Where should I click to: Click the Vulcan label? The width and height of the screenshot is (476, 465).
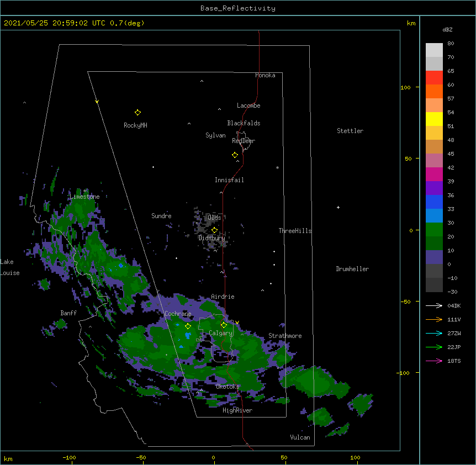(x=300, y=437)
